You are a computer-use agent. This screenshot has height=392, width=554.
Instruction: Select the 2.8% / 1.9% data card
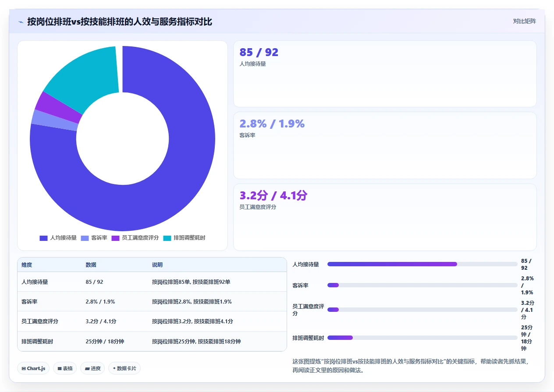pos(385,145)
